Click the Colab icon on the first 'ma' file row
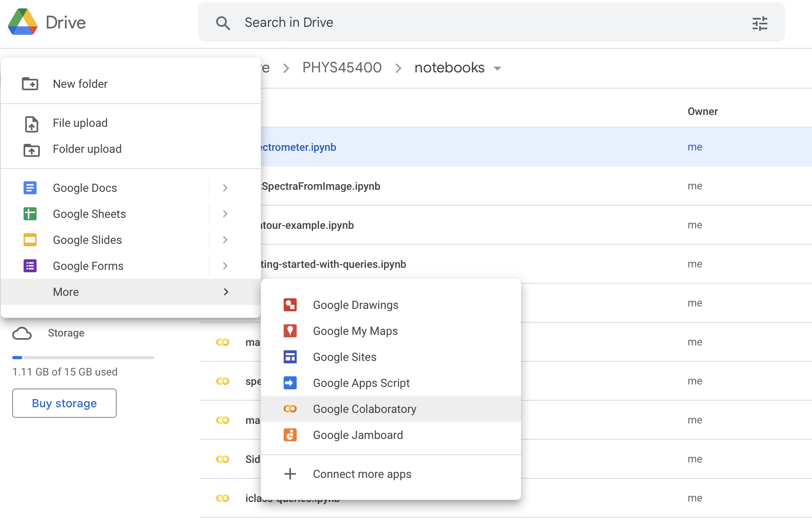This screenshot has width=812, height=521. click(x=223, y=342)
